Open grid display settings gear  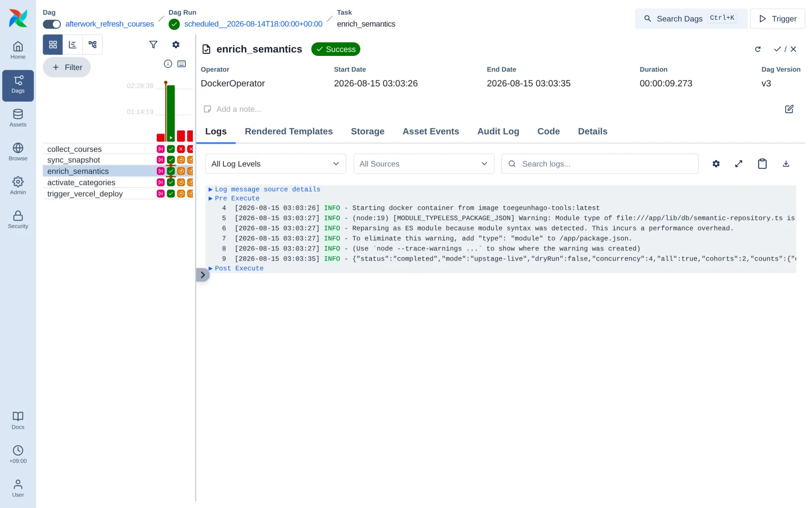point(176,45)
